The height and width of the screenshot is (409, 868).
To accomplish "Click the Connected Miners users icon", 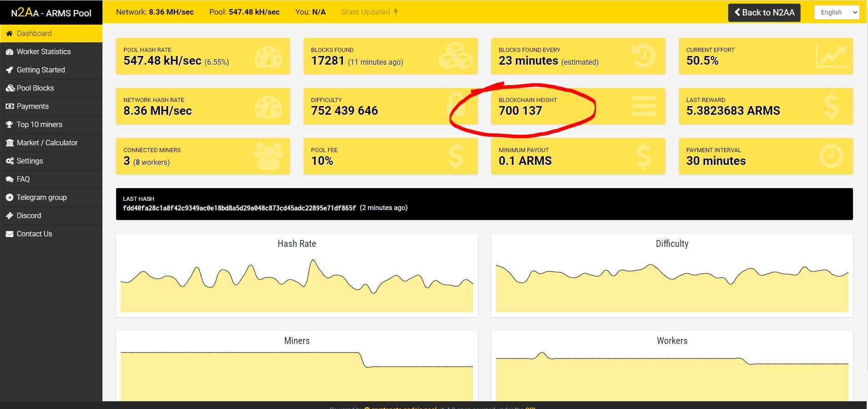I will [268, 156].
